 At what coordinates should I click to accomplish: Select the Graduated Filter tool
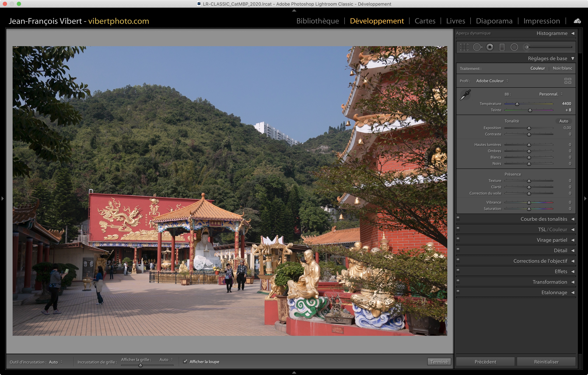502,47
